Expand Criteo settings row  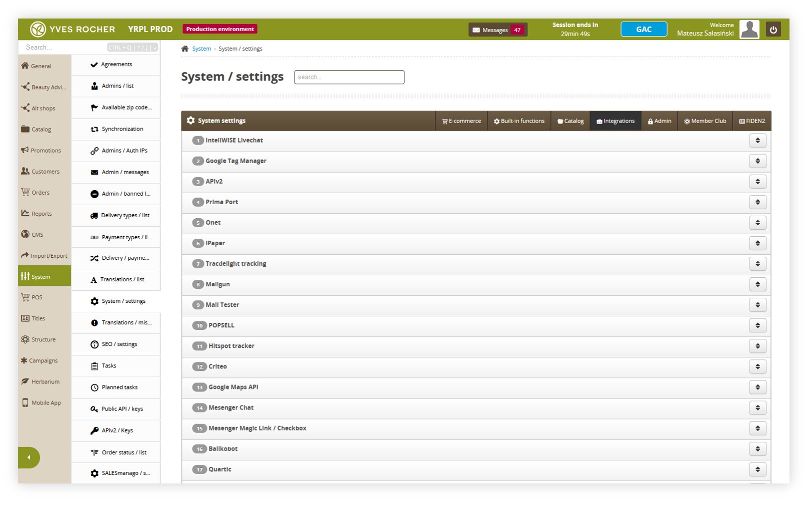pyautogui.click(x=757, y=366)
